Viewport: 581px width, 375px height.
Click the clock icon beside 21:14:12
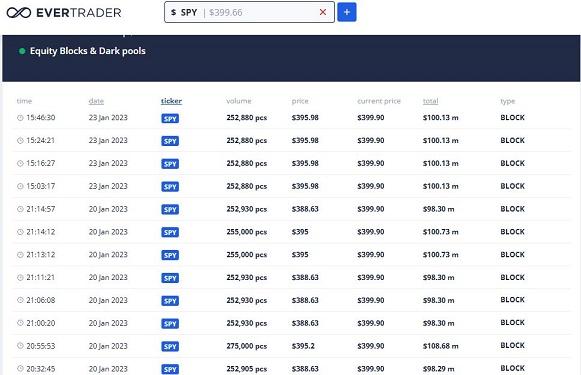(x=20, y=232)
